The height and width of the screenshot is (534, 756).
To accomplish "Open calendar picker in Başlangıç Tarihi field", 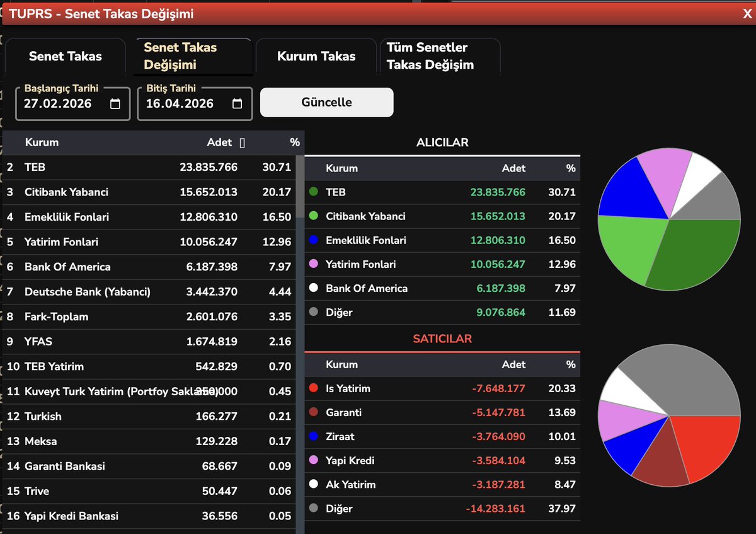I will [x=115, y=104].
